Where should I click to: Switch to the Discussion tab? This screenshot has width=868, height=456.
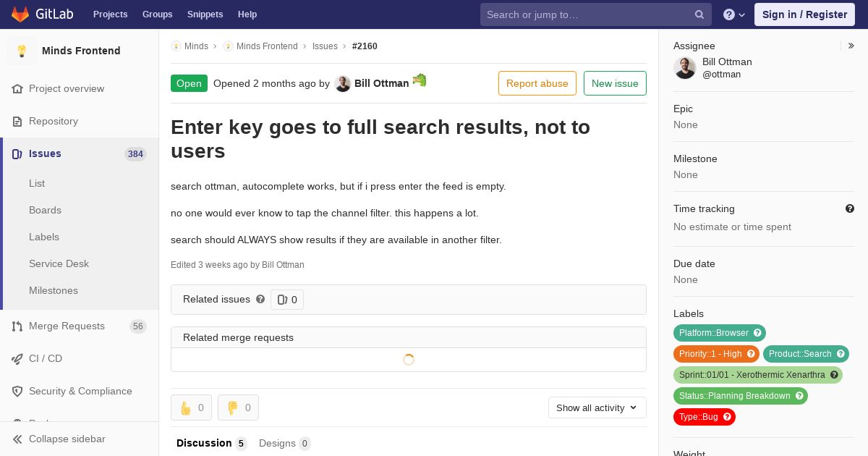pyautogui.click(x=211, y=443)
